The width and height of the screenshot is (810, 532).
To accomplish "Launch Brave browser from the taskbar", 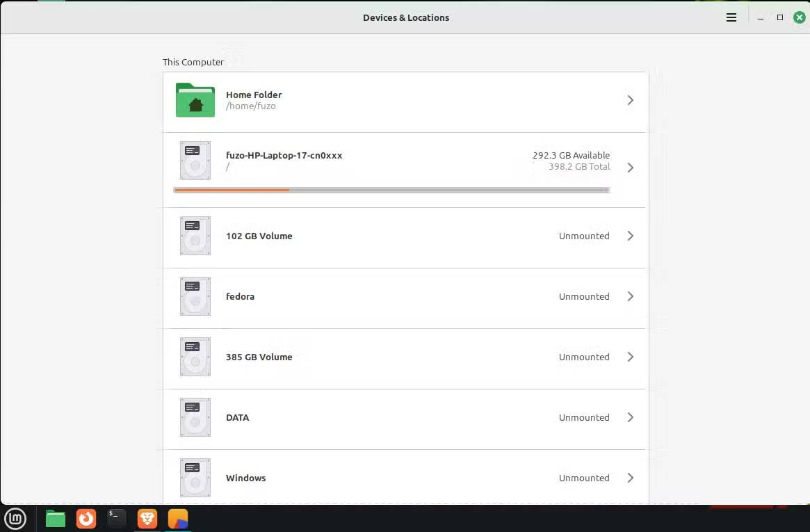I will pyautogui.click(x=147, y=518).
